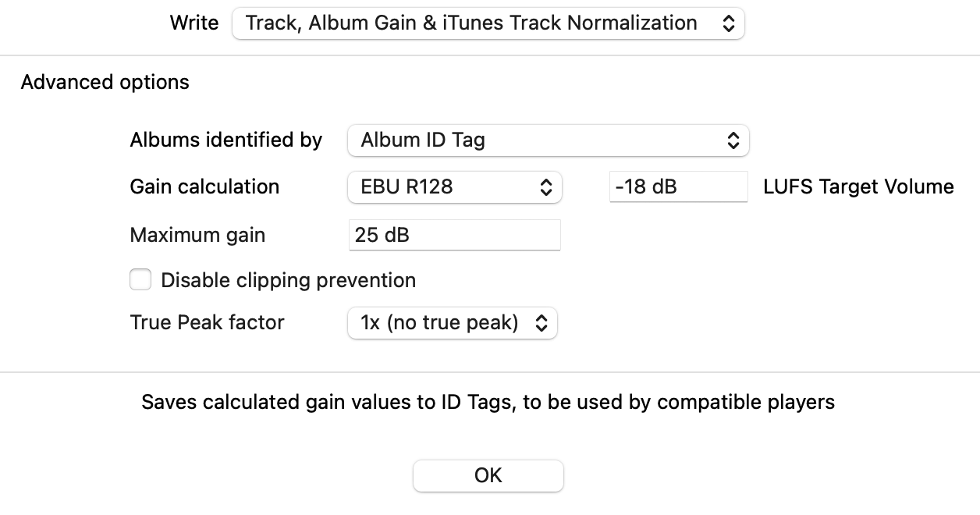Click the chevrons beside 1x (no true peak)
This screenshot has width=980, height=515.
point(541,323)
